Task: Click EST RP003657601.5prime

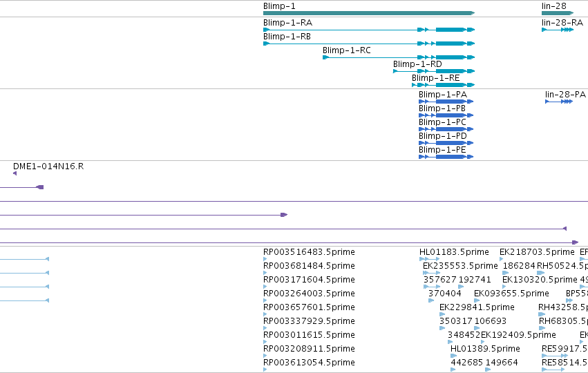Action: 309,307
